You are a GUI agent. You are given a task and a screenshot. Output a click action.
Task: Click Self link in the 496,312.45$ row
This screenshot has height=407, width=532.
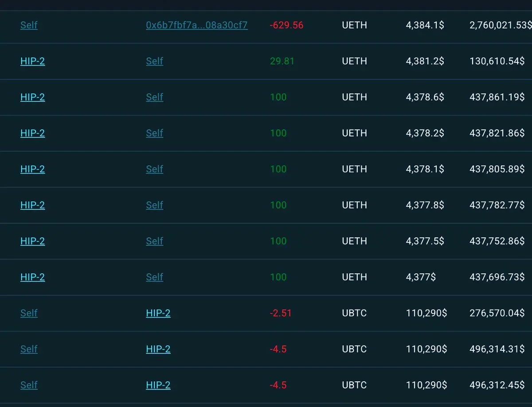coord(29,385)
